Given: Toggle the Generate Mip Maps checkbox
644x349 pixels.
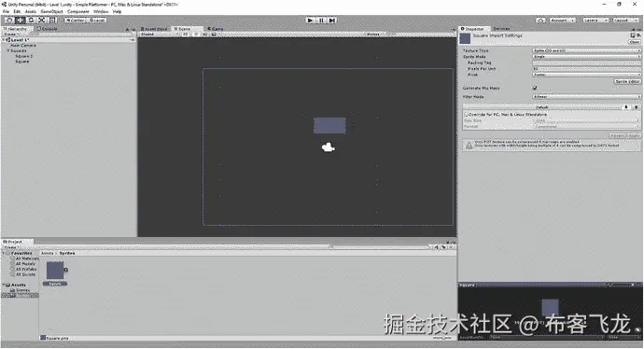Looking at the screenshot, I should [535, 88].
